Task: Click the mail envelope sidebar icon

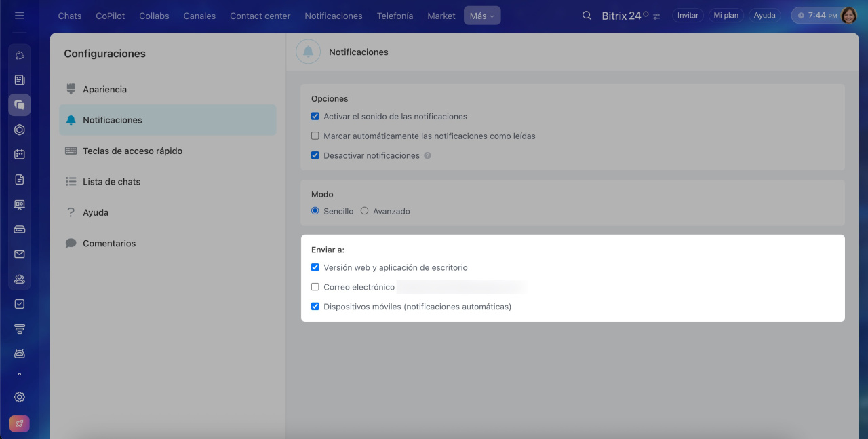Action: (x=19, y=254)
